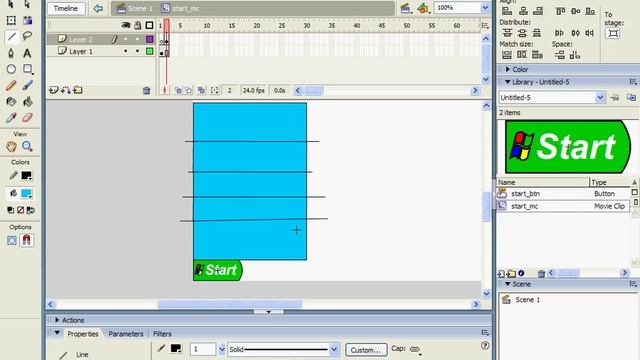This screenshot has height=360, width=640.
Task: Toggle Layer 2 visibility dot
Action: point(126,39)
